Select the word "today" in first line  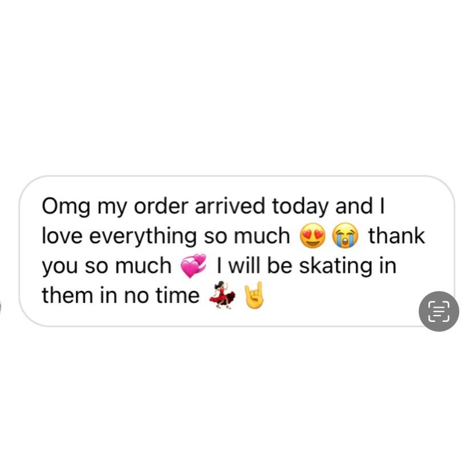[300, 207]
